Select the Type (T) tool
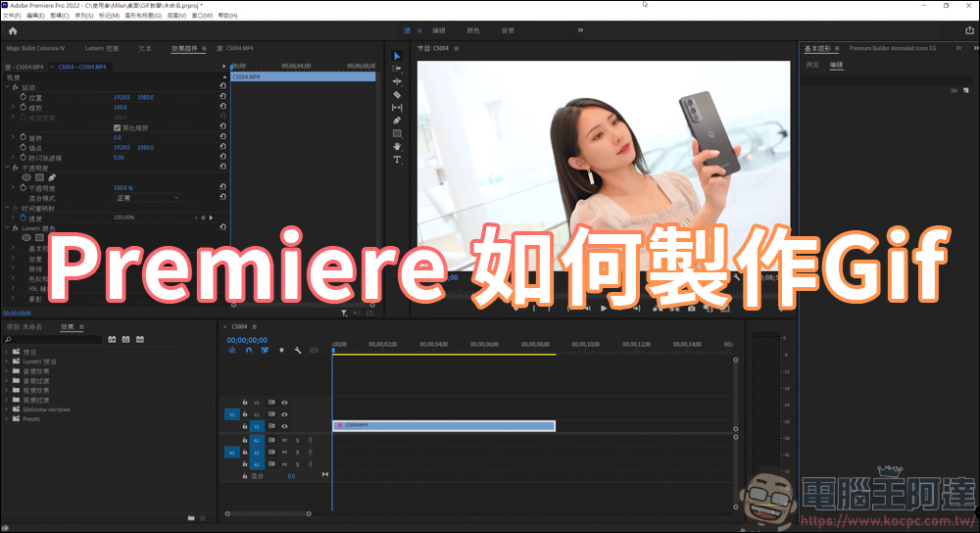 point(397,160)
